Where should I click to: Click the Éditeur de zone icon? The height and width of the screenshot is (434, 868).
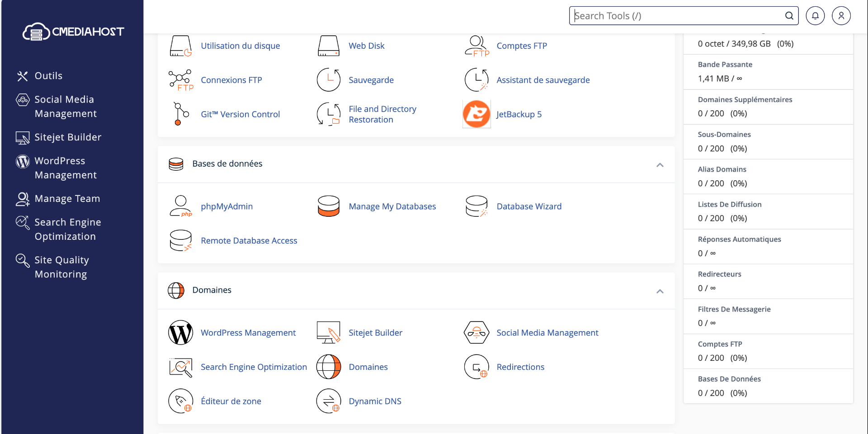(x=181, y=401)
